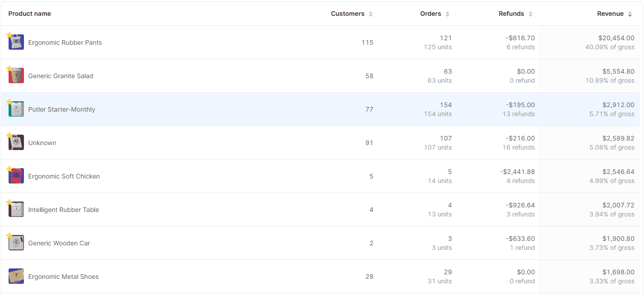Click the Ergonomic Rubber Pants product thumbnail
644x296 pixels.
pyautogui.click(x=17, y=43)
